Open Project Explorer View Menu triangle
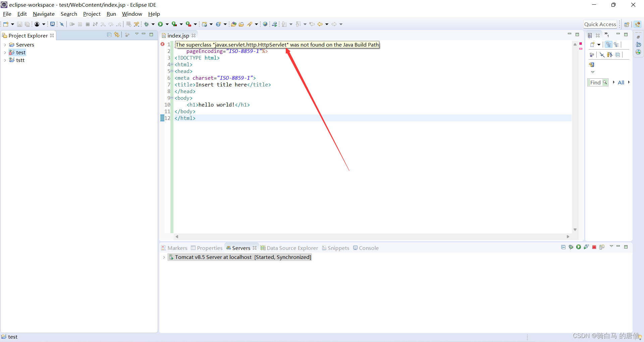644x342 pixels. click(x=137, y=34)
